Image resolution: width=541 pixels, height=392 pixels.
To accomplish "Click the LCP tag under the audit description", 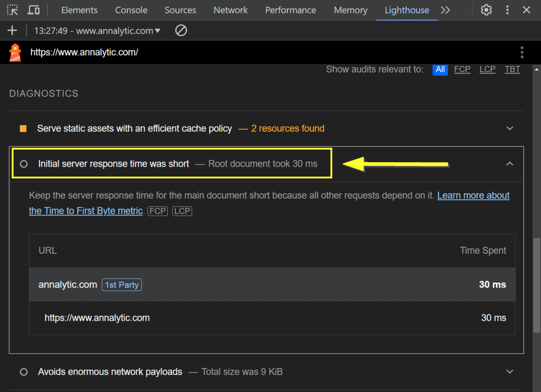I will click(182, 211).
